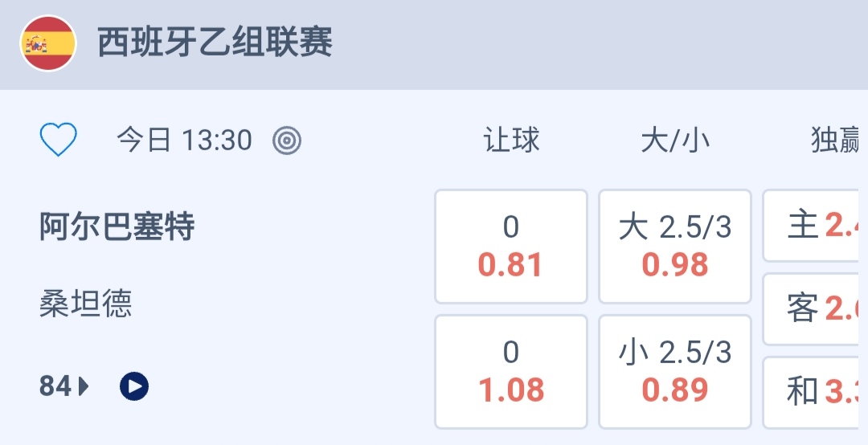Screen dimensions: 868x445
Task: Toggle the heart favorite icon
Action: 59,141
